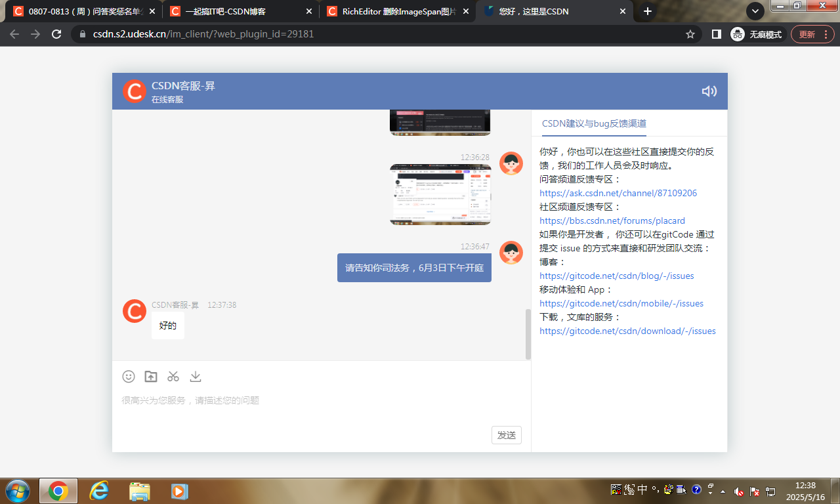Open Windows Explorer folder in the taskbar
Screen dimensions: 840x504
pos(140,491)
